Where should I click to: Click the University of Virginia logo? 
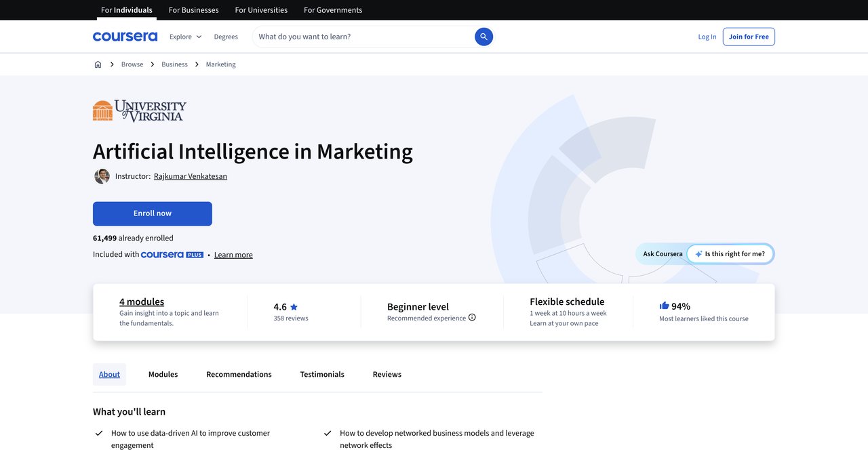(140, 110)
